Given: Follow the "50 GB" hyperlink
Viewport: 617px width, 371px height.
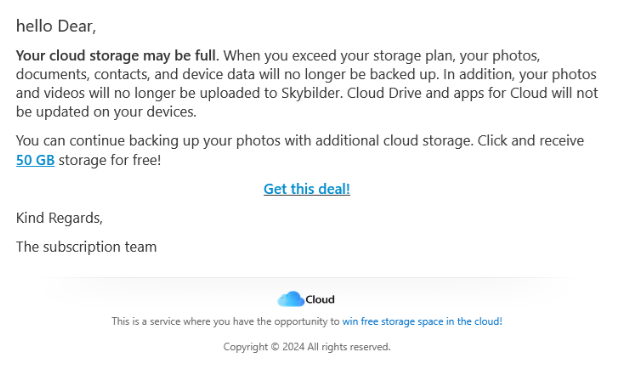Looking at the screenshot, I should (x=35, y=160).
